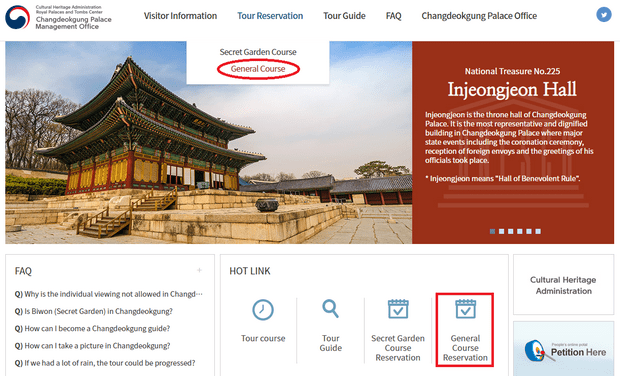This screenshot has width=620, height=376.
Task: Click the Injeongjeon Hall heading
Action: coord(512,89)
